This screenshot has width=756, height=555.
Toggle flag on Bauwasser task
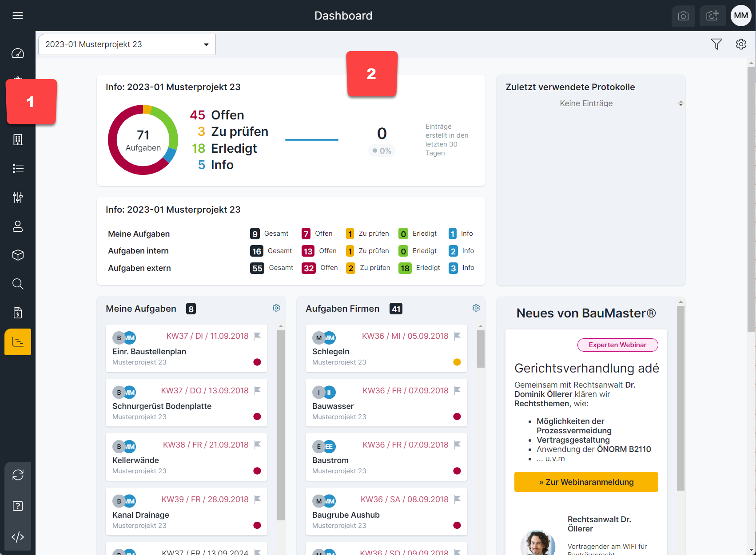point(457,390)
